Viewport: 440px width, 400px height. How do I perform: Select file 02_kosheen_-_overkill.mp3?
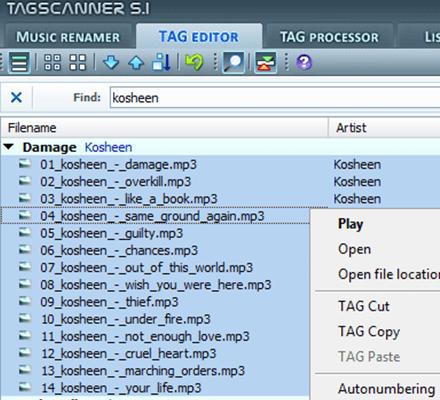(116, 182)
